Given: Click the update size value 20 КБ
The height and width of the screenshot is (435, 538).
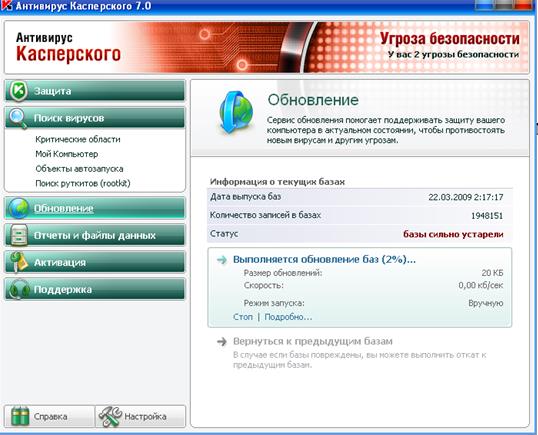Looking at the screenshot, I should (x=492, y=273).
